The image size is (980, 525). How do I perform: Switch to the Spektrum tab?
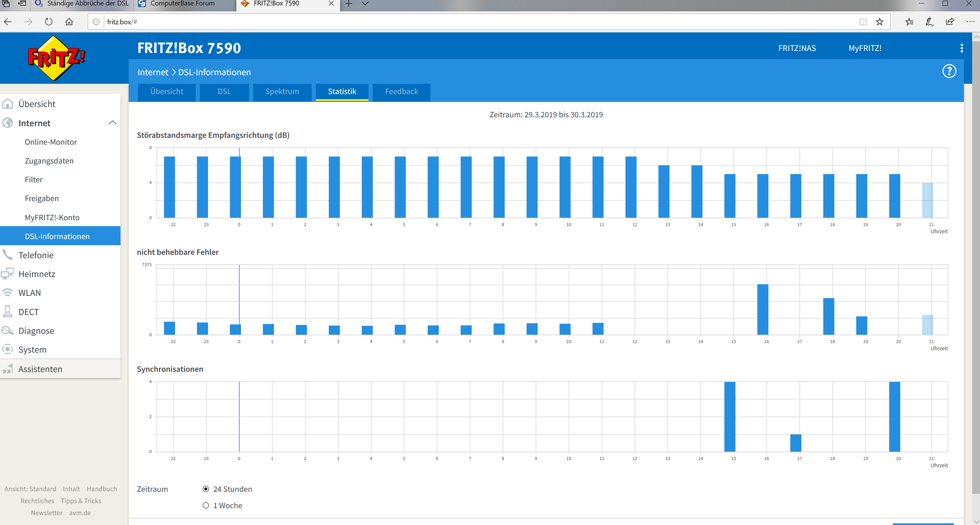coord(282,92)
